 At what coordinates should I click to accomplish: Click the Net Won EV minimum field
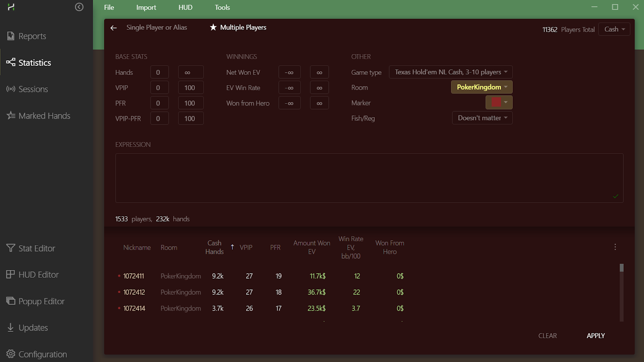click(x=290, y=72)
